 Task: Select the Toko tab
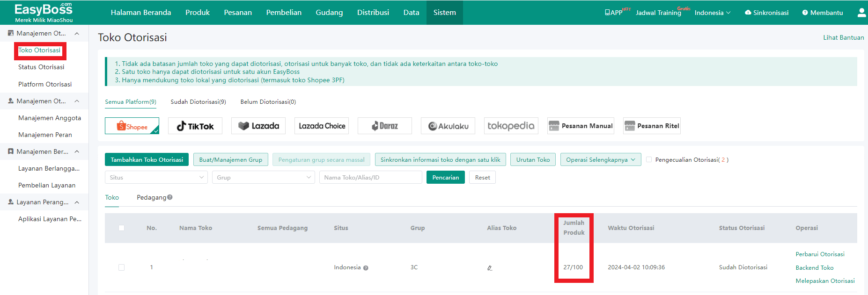point(112,197)
